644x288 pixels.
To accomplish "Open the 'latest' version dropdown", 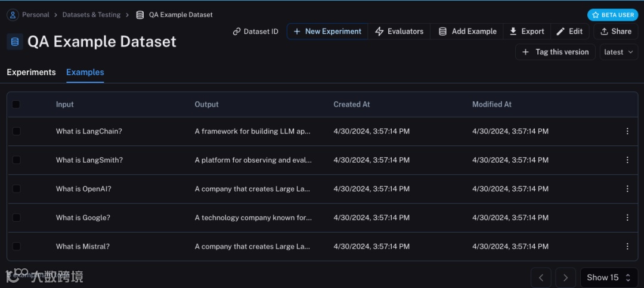I will 618,52.
